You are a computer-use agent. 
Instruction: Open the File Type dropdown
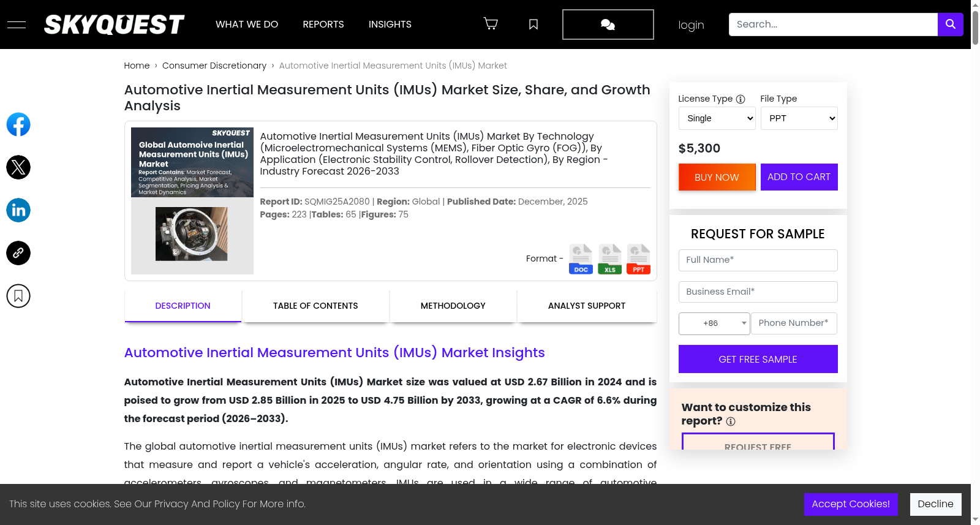[x=799, y=118]
